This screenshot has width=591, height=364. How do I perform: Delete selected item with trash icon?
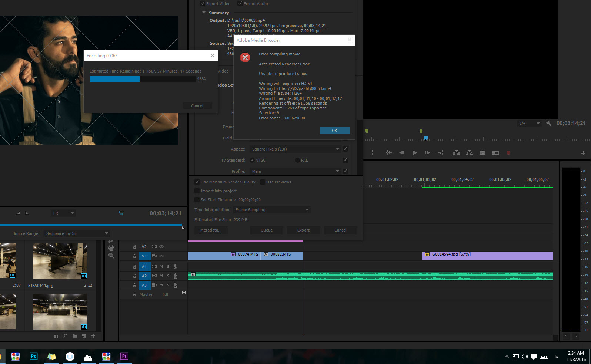(x=93, y=336)
